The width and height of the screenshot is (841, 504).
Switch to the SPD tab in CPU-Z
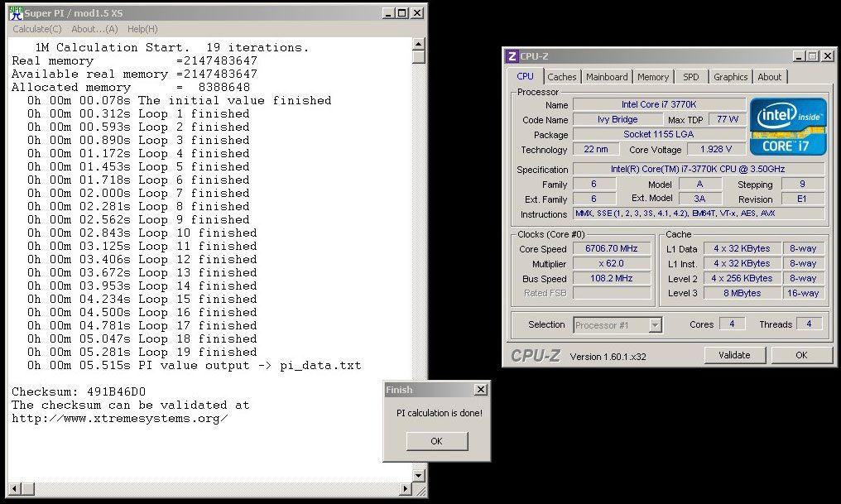point(691,77)
